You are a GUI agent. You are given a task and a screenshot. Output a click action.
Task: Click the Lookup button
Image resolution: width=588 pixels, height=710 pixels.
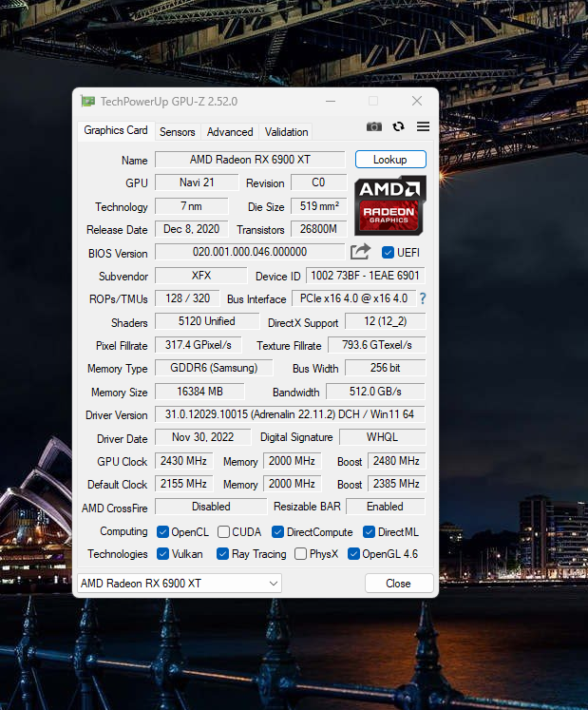click(x=390, y=160)
